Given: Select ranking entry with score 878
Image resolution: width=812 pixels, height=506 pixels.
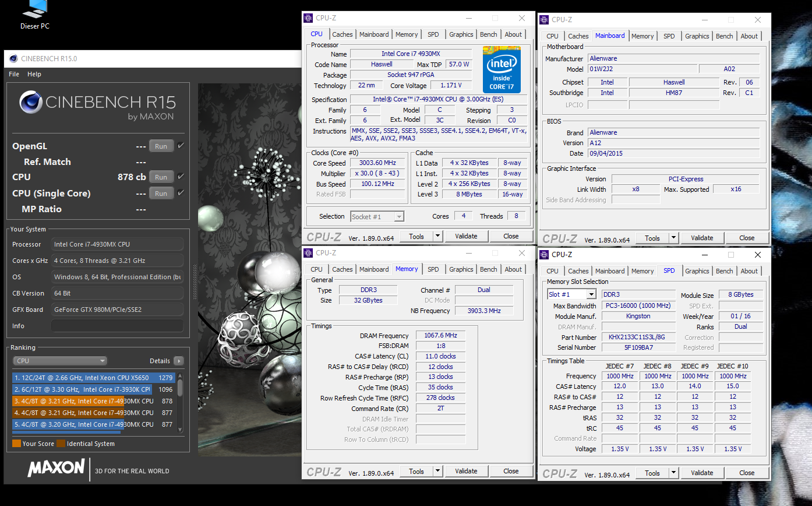Looking at the screenshot, I should tap(94, 401).
